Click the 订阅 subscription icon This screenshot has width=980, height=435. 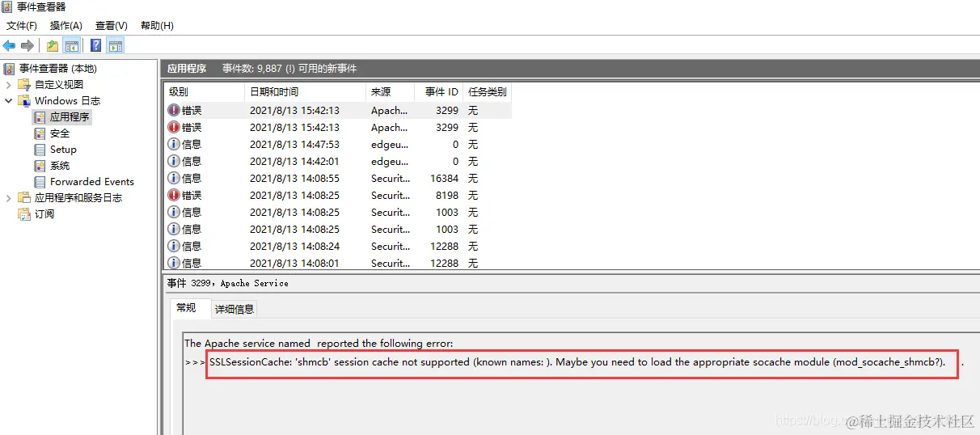tap(24, 214)
